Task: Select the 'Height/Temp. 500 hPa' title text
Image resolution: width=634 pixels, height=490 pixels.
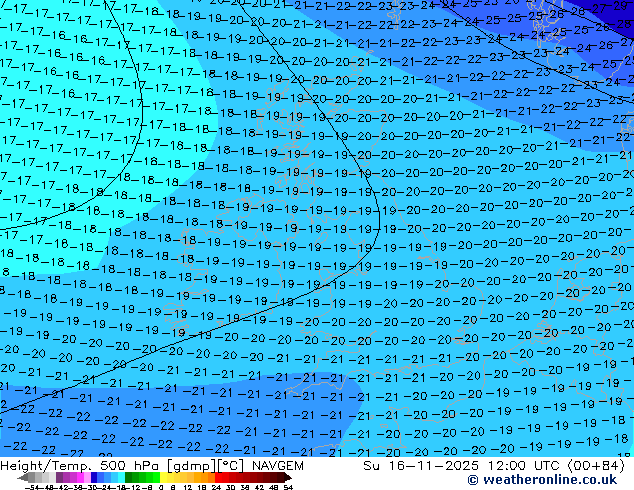Action: pyautogui.click(x=81, y=466)
